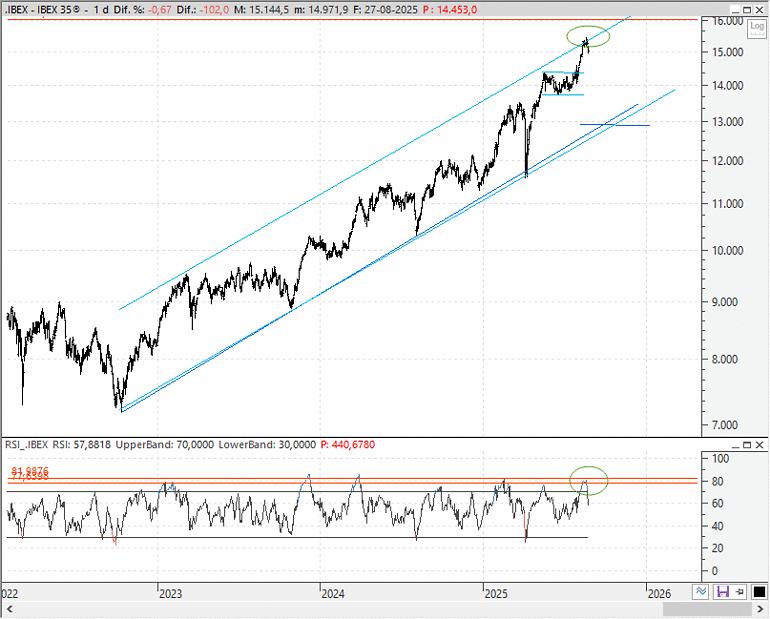Maximize the IBEX 35 price chart panel
770x619 pixels.
point(747,10)
